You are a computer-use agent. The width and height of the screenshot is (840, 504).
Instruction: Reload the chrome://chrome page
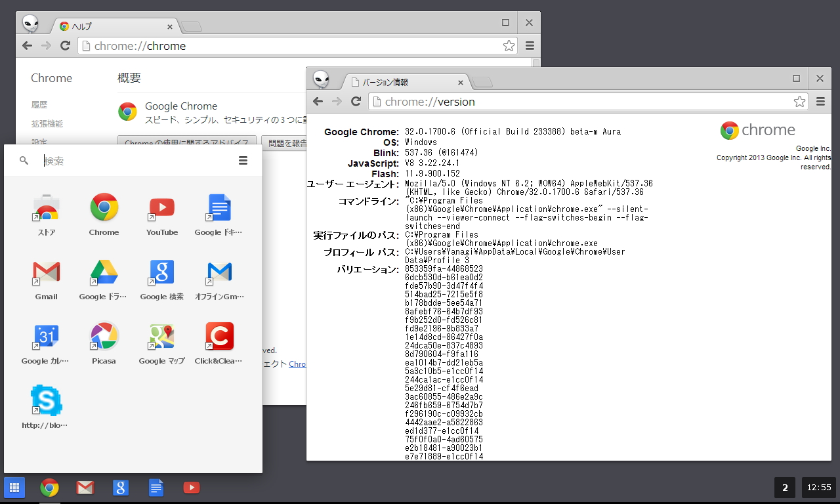[65, 45]
